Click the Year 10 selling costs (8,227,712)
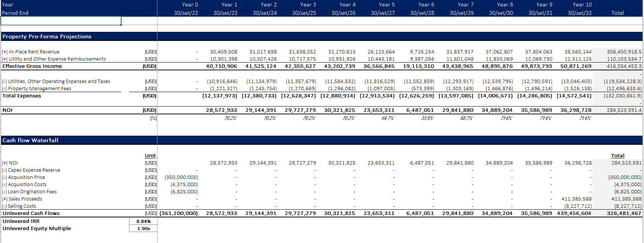Viewport: 644px width, 243px height. (578, 206)
